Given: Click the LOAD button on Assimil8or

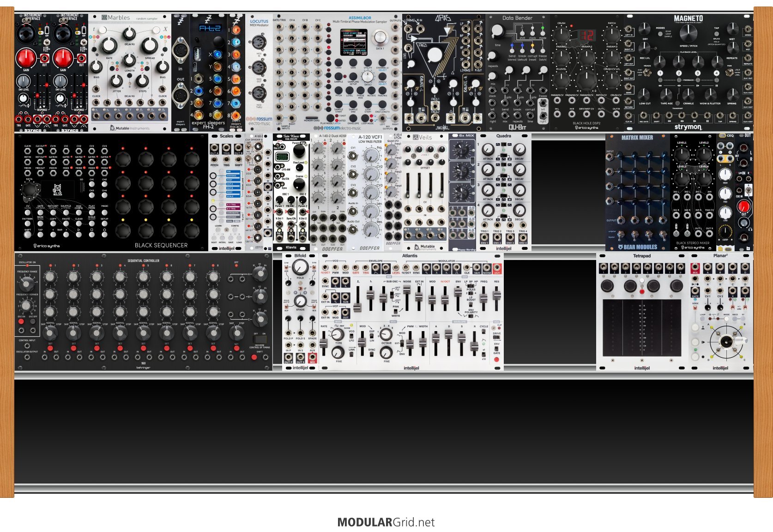Looking at the screenshot, I should coord(338,62).
